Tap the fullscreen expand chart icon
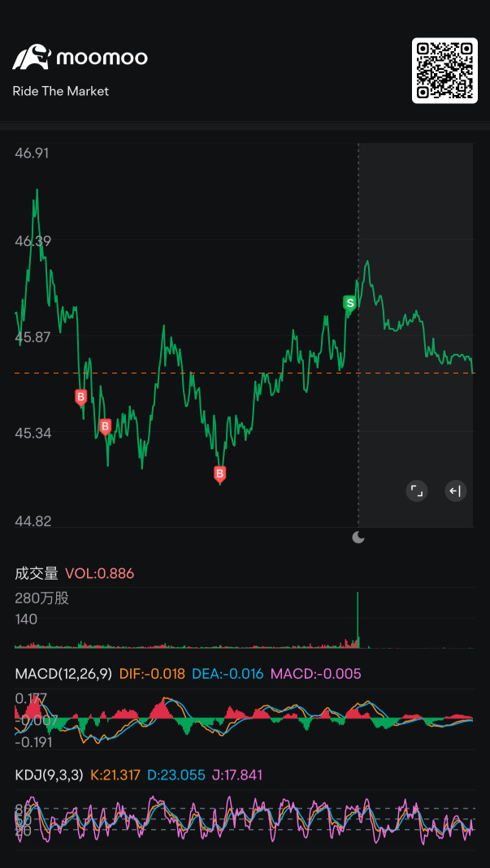Image resolution: width=490 pixels, height=868 pixels. coord(416,491)
